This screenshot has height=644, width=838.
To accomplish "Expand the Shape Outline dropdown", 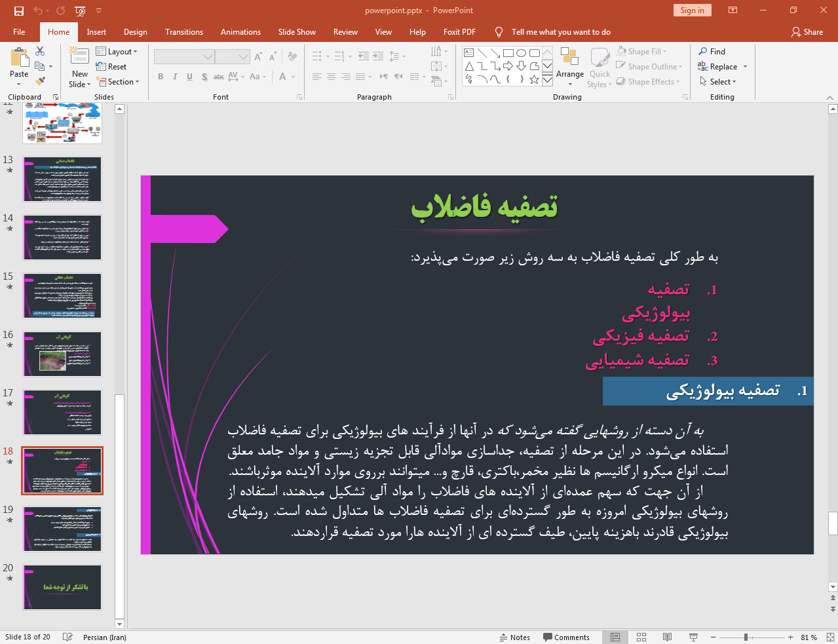I will [649, 67].
